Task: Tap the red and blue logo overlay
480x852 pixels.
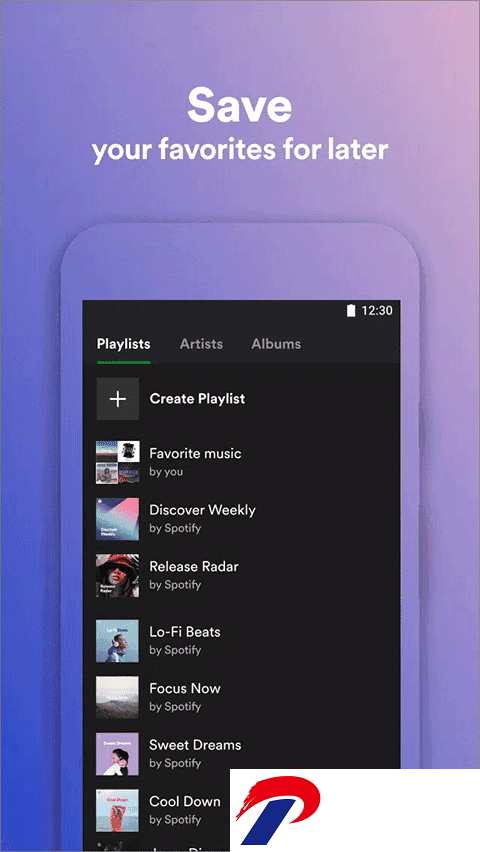Action: (278, 810)
